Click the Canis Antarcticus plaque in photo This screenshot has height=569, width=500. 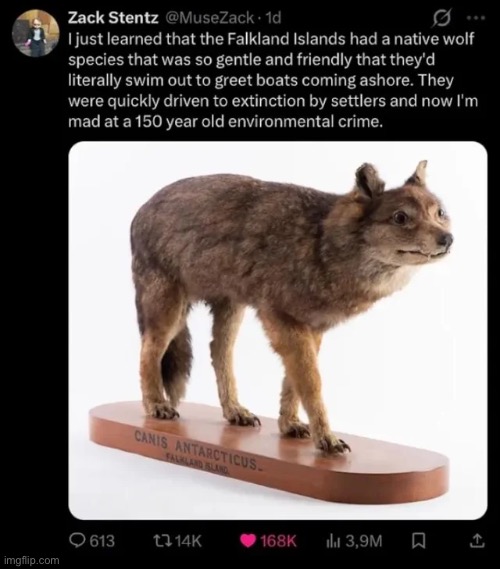pyautogui.click(x=196, y=451)
